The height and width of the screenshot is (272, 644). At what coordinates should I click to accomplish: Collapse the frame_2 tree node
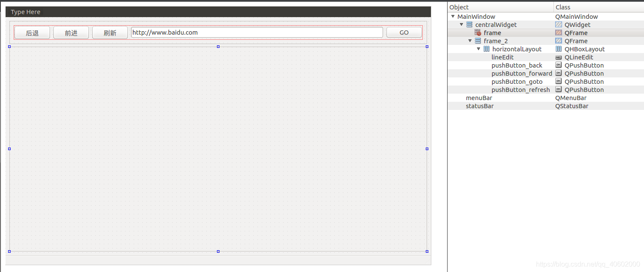tap(470, 41)
